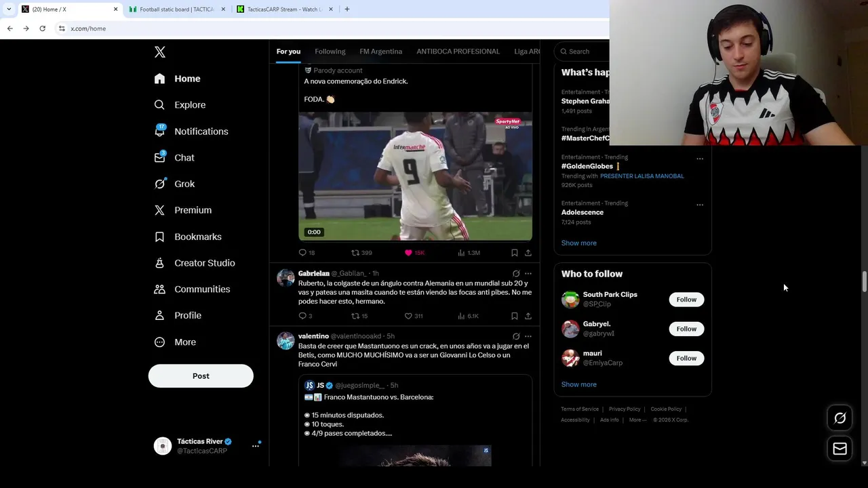
Task: Open a new browser tab
Action: coord(347,9)
